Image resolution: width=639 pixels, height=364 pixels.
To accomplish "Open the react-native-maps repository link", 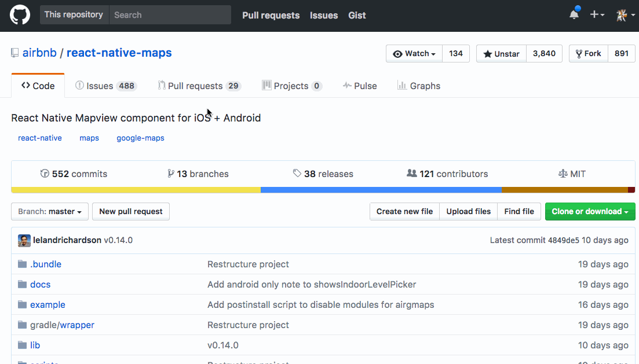I will 119,53.
